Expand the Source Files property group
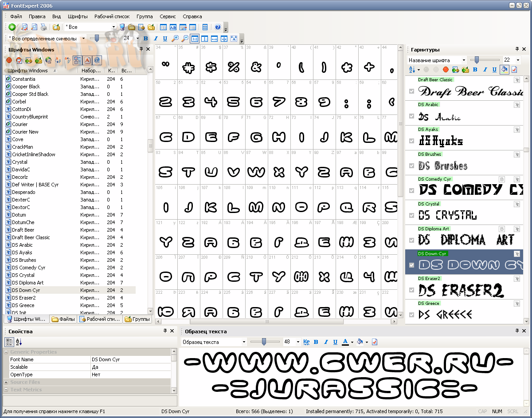The width and height of the screenshot is (532, 418). click(6, 382)
